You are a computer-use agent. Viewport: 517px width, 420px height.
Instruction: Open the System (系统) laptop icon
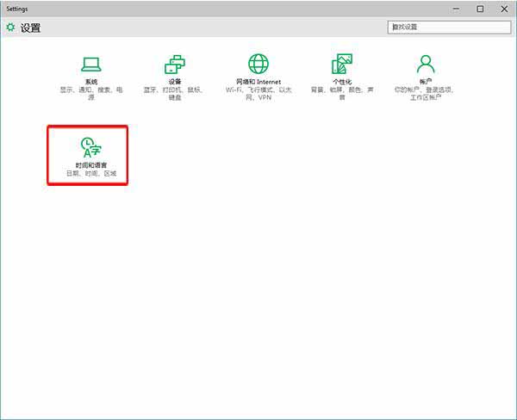[91, 65]
